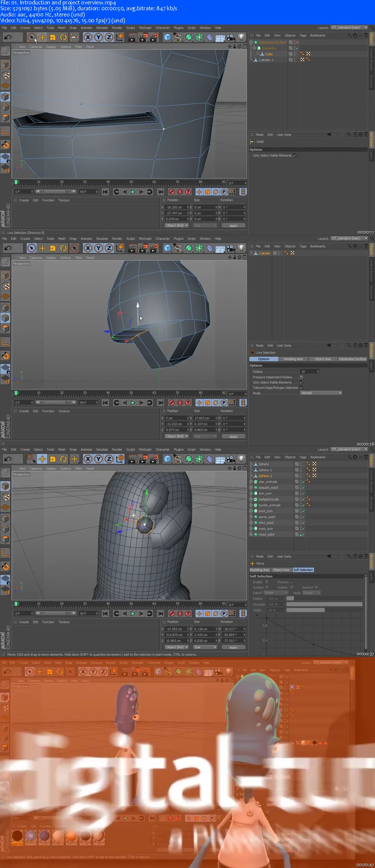Adjust Soft Selection Width slider
The width and height of the screenshot is (375, 868).
(324, 610)
